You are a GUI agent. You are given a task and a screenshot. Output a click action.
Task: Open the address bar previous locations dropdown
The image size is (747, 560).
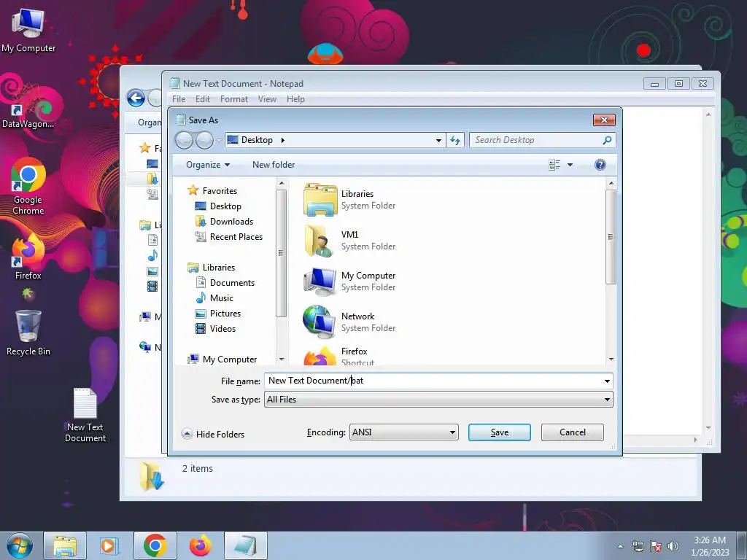coord(438,140)
